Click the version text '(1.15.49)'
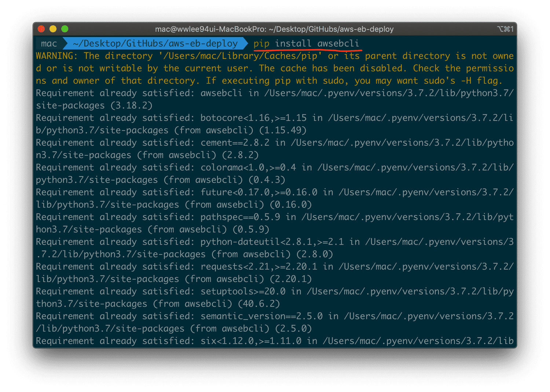Screen dimensions: 550x392 [282, 131]
